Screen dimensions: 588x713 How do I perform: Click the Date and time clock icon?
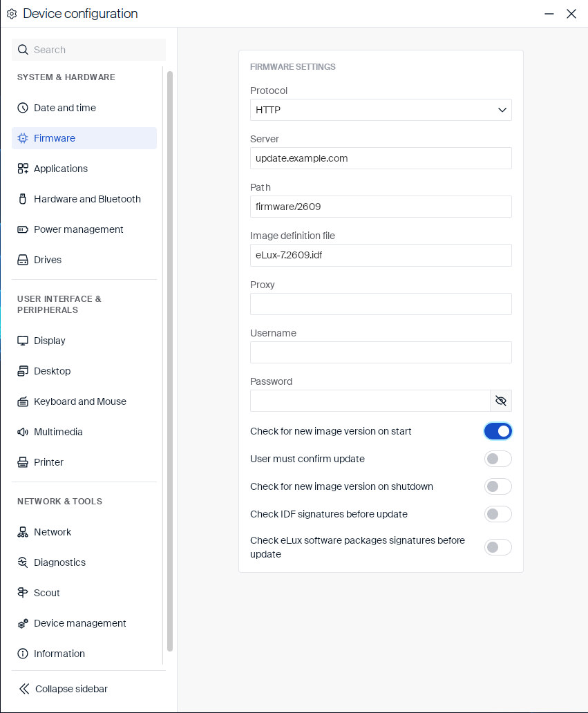[x=23, y=108]
